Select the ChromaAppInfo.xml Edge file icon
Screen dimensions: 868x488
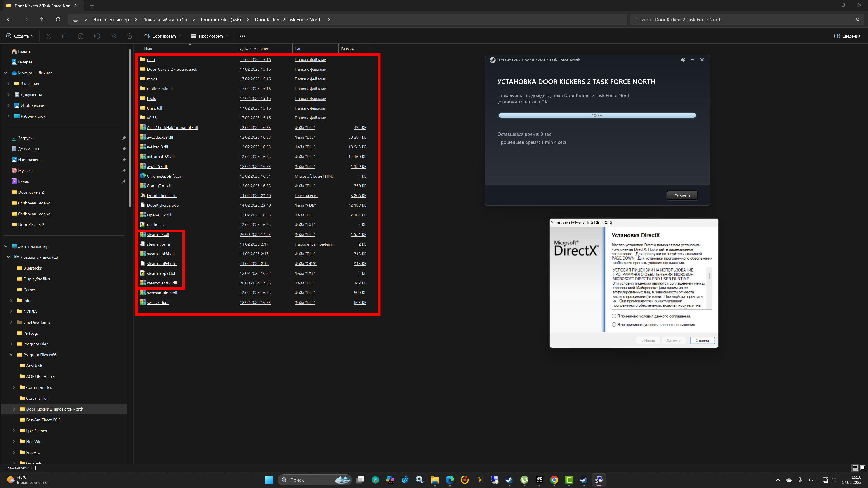pos(143,176)
